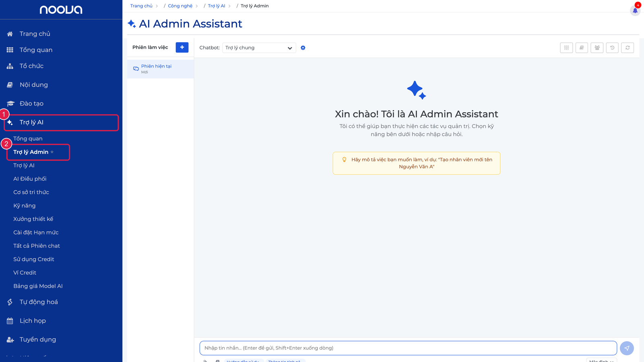Click the Lịch họp calendar icon
The height and width of the screenshot is (362, 644).
click(10, 321)
